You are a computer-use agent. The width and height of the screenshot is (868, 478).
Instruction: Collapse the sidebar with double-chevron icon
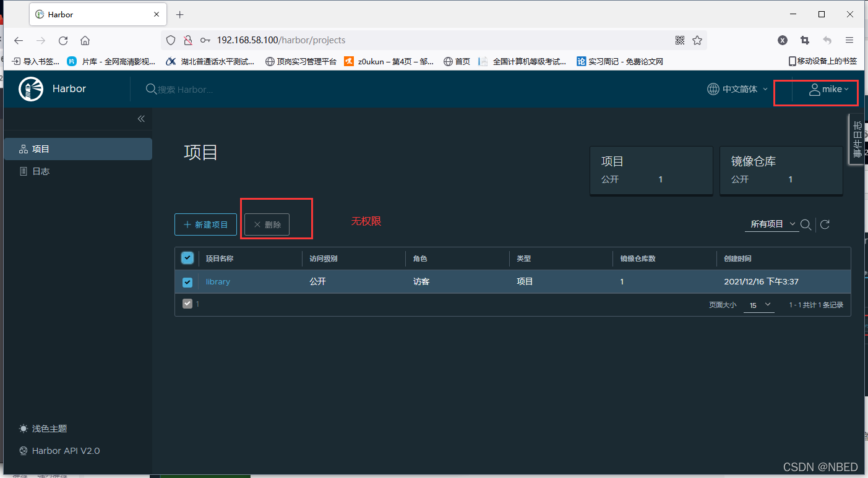pos(141,119)
